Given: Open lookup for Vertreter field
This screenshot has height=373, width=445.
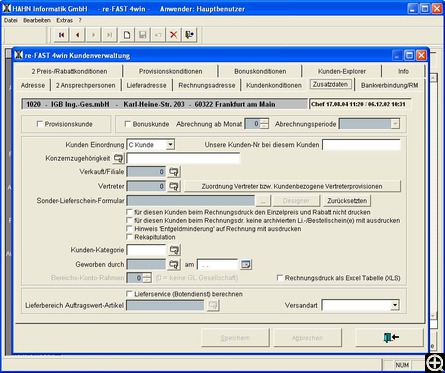Looking at the screenshot, I should coord(174,186).
